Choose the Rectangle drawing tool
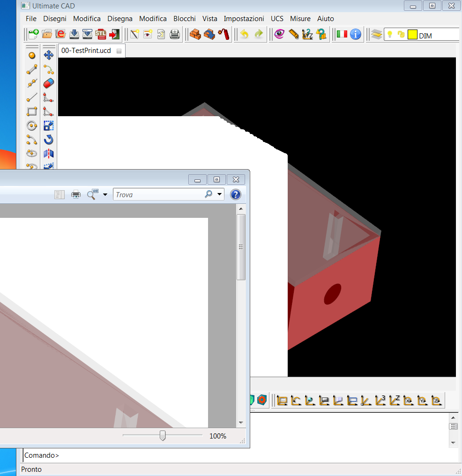The width and height of the screenshot is (462, 476). 32,112
